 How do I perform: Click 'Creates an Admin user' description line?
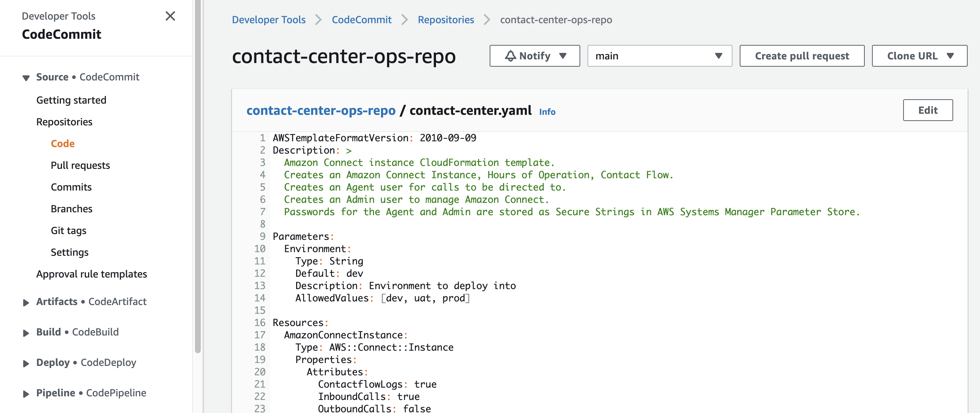(x=416, y=199)
